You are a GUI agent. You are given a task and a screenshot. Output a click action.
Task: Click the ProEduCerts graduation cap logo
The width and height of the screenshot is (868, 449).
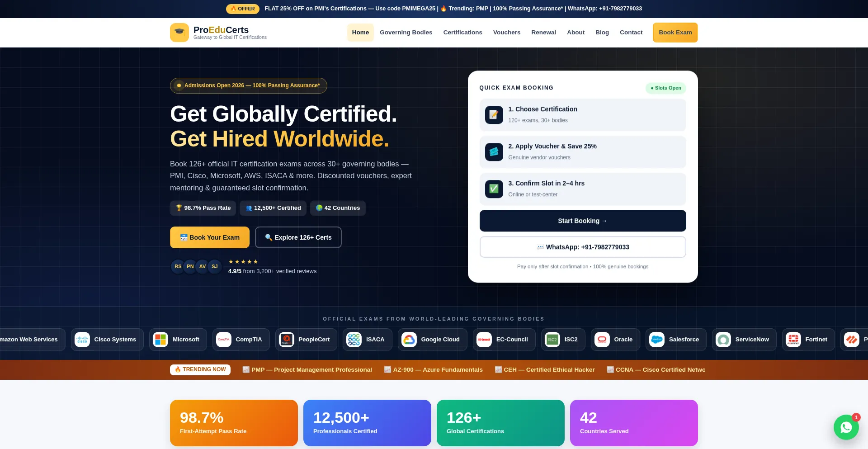click(179, 33)
